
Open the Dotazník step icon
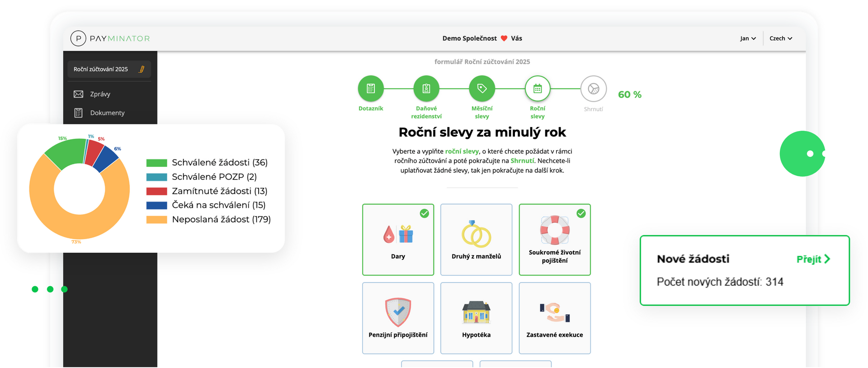coord(371,89)
